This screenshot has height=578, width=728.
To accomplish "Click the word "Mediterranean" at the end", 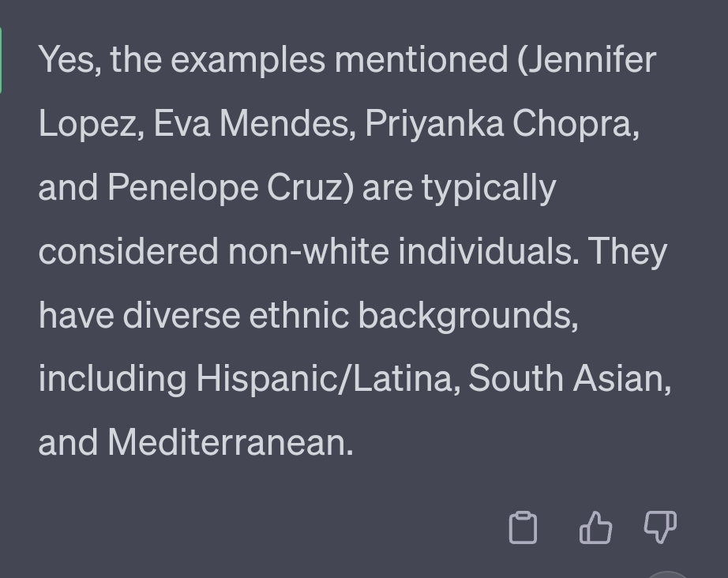I will pyautogui.click(x=229, y=442).
